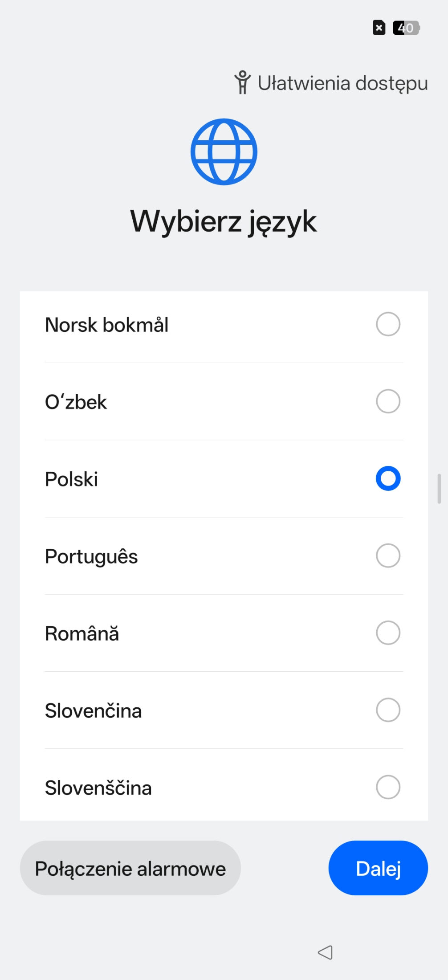Tap the Dalej button
The width and height of the screenshot is (448, 980).
click(x=378, y=868)
